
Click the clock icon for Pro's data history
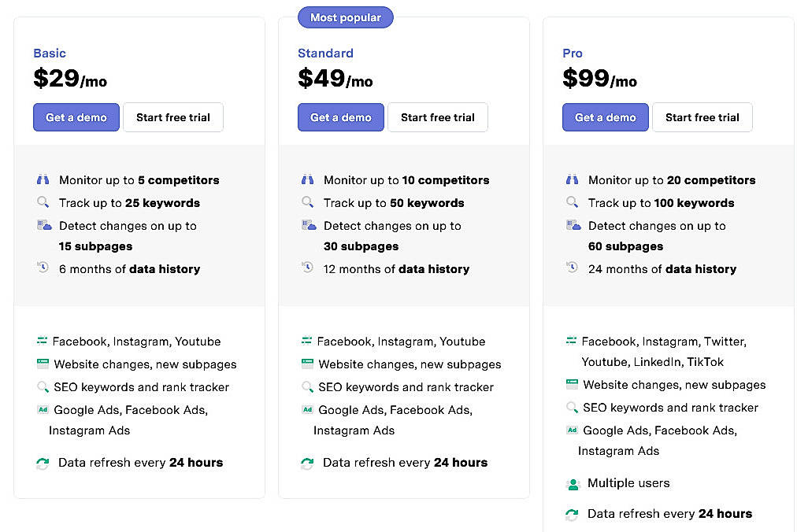click(572, 268)
